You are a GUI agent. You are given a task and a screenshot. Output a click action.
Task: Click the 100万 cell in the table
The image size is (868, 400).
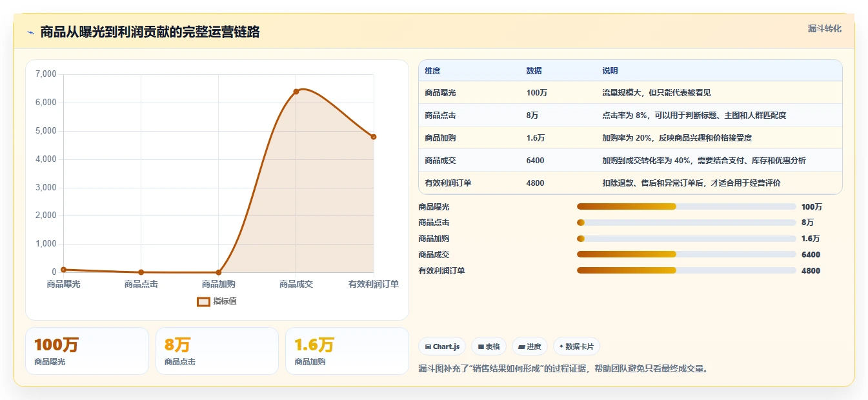[536, 93]
